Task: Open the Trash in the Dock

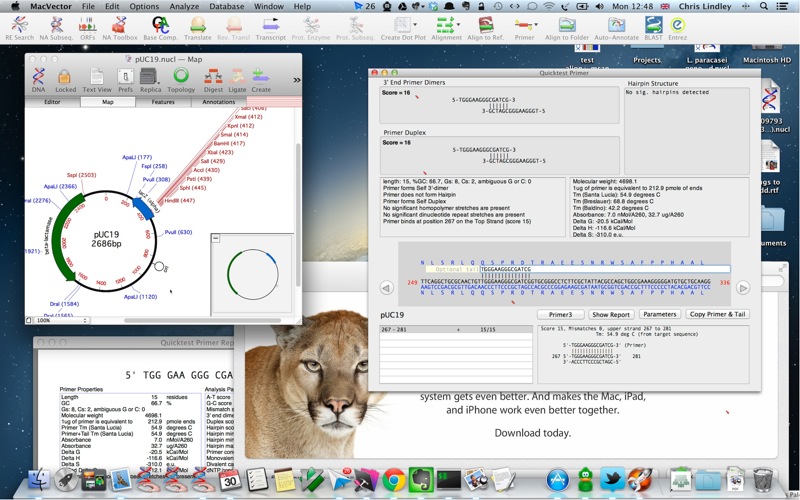Action: (763, 479)
